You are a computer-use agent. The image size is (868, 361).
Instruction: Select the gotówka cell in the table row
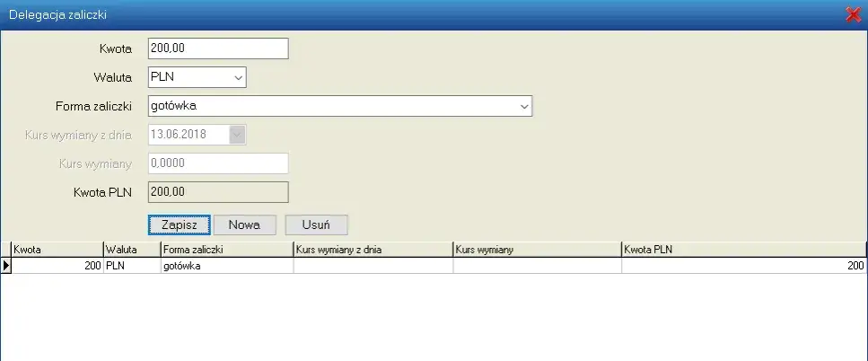pos(226,266)
